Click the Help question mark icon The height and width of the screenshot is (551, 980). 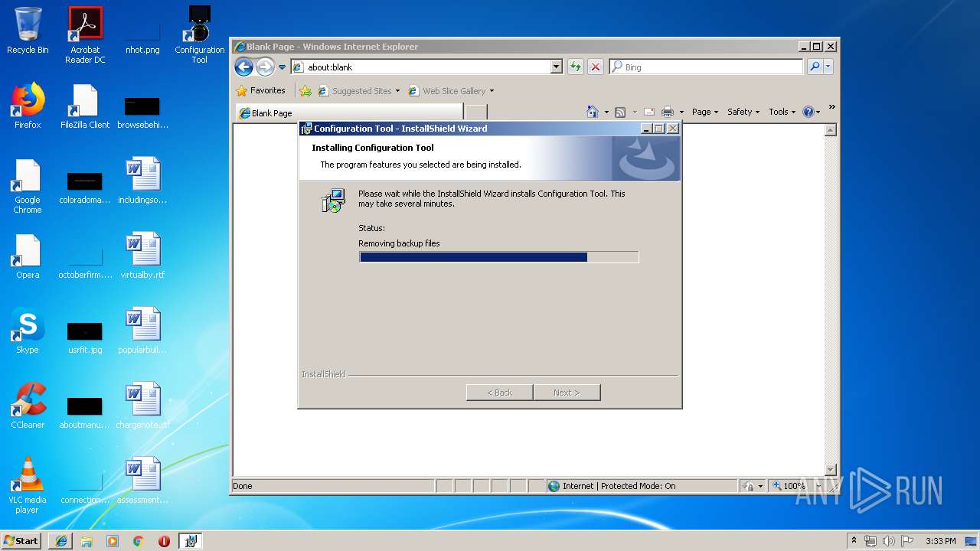[x=808, y=112]
